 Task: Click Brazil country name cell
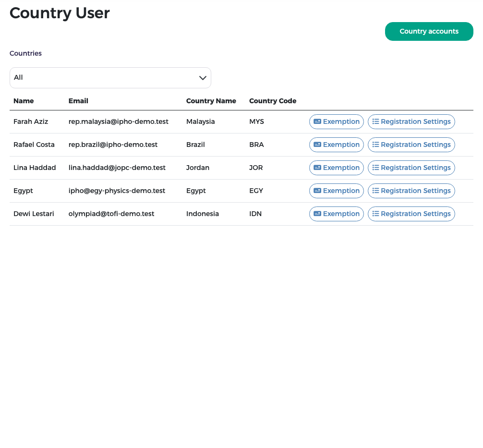pos(195,145)
